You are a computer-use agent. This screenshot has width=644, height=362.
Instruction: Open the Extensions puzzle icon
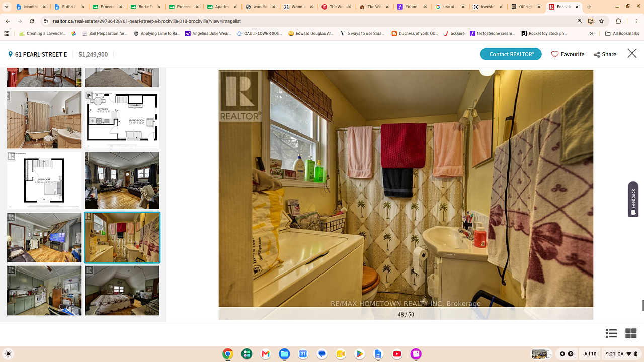[x=618, y=21]
